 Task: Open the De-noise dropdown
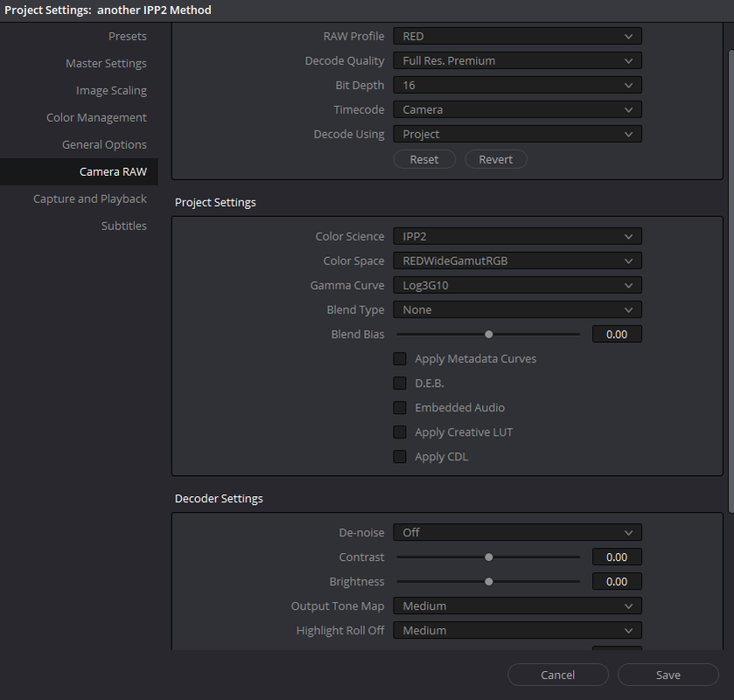[x=517, y=532]
